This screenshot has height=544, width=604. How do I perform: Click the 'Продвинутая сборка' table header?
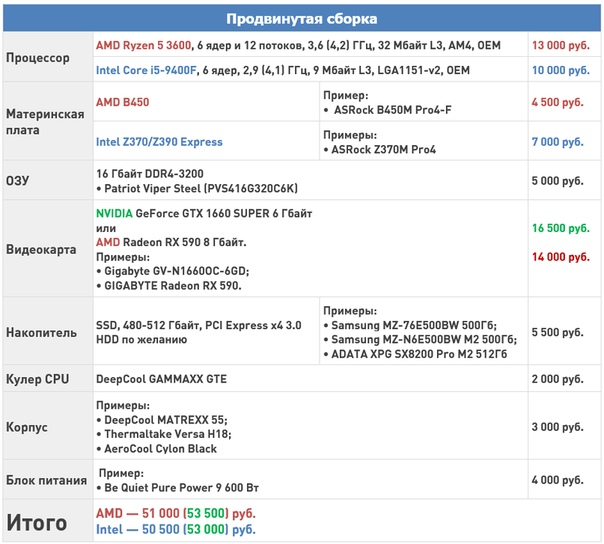pyautogui.click(x=302, y=18)
